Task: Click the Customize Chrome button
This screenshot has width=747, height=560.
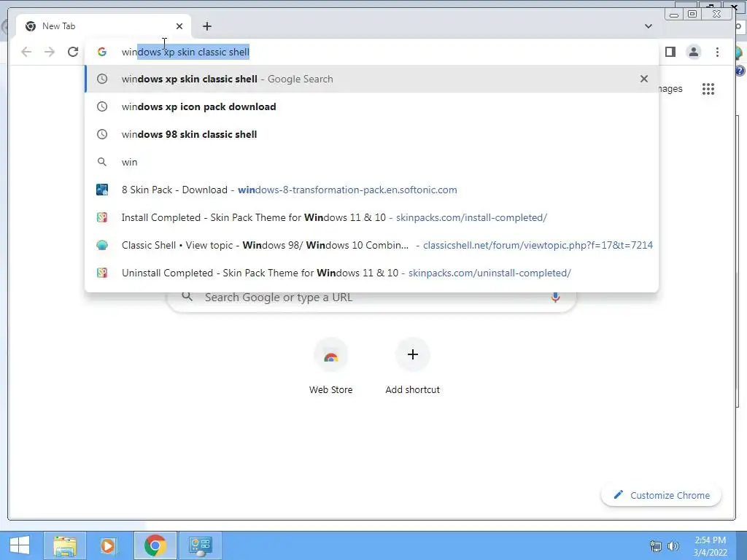Action: pos(661,495)
